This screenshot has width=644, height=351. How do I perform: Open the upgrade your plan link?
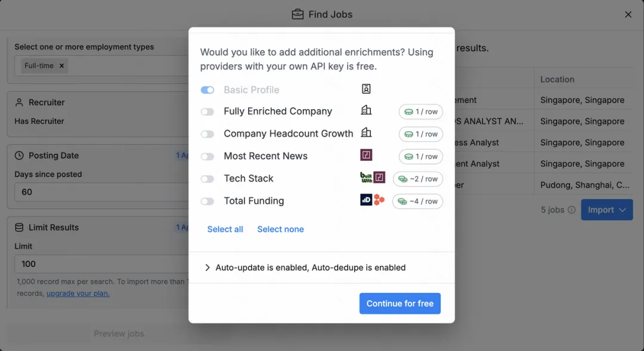(x=78, y=293)
